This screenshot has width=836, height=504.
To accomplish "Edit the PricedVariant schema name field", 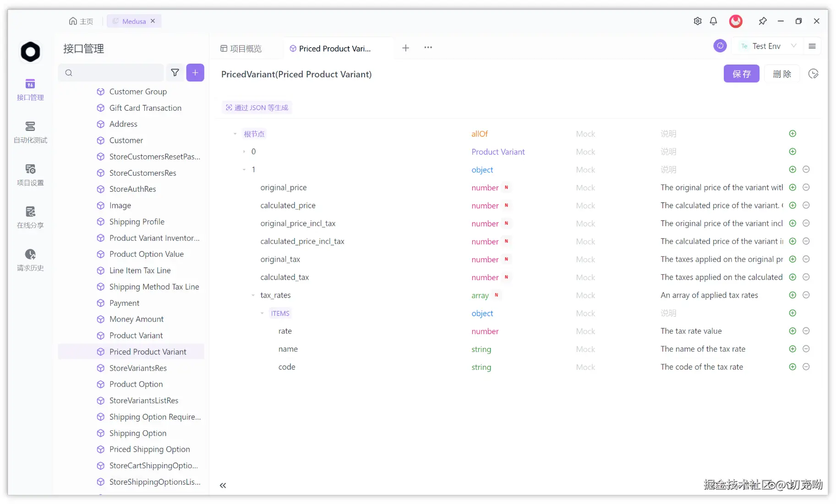I will 296,74.
